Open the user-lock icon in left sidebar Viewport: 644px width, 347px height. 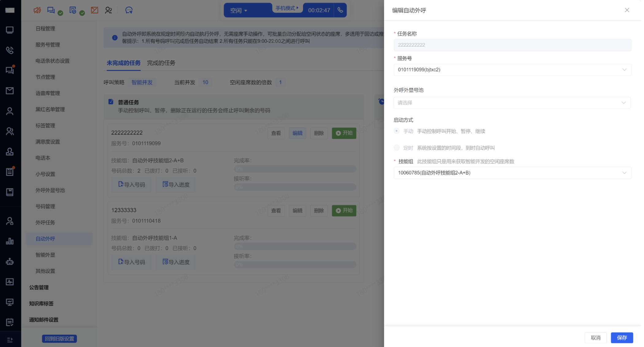click(10, 221)
